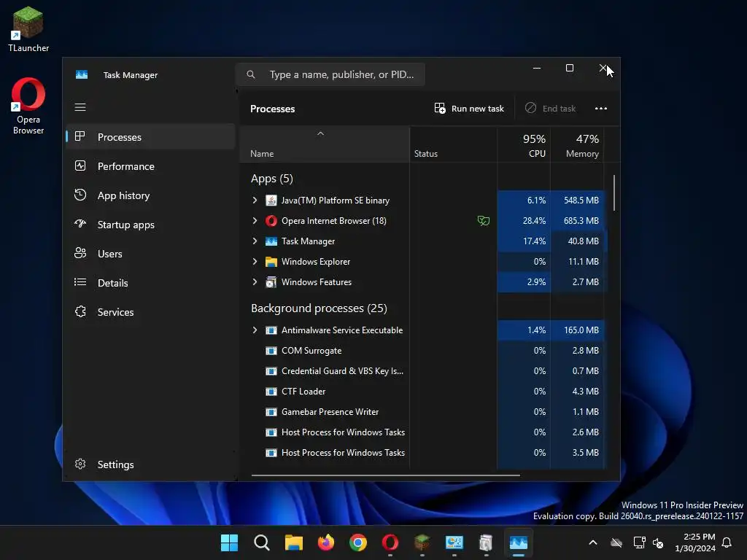This screenshot has height=560, width=747.
Task: Click the Windows Explorer folder icon in list
Action: click(271, 262)
